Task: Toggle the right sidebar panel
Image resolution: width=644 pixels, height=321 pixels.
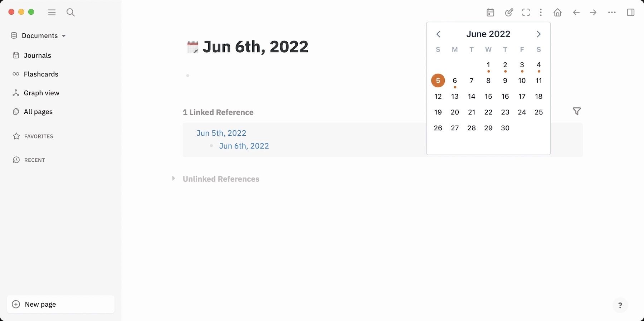Action: click(630, 13)
